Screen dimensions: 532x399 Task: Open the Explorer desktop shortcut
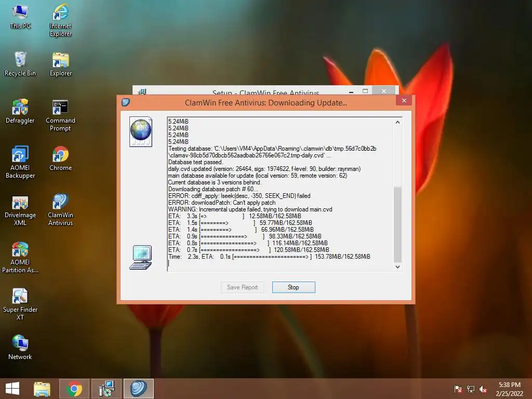coord(60,64)
